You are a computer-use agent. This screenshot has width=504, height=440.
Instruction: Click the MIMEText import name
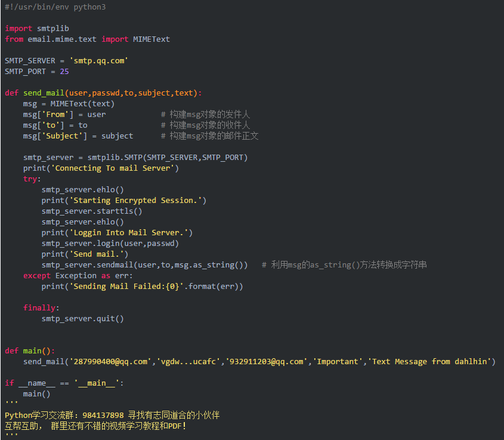(x=151, y=39)
